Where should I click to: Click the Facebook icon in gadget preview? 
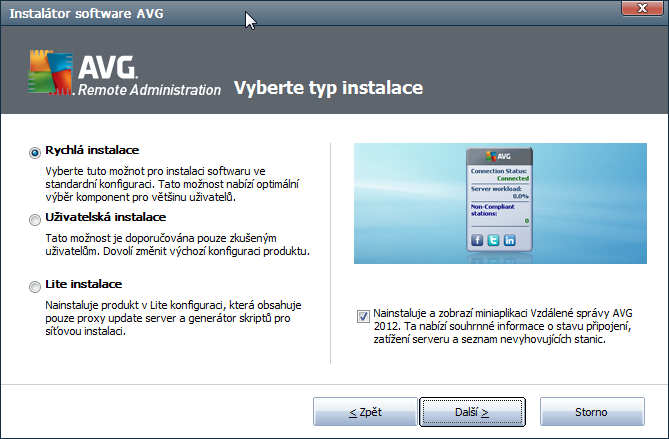pyautogui.click(x=477, y=240)
